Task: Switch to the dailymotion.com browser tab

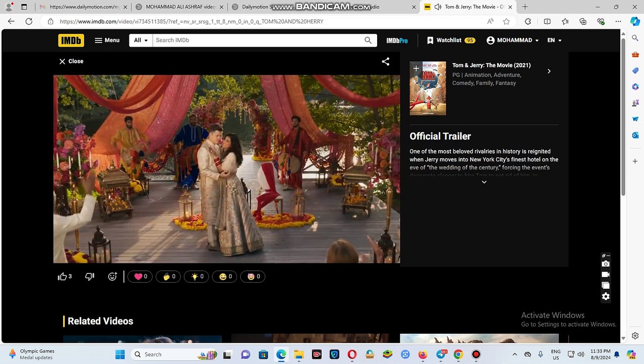Action: [x=83, y=7]
